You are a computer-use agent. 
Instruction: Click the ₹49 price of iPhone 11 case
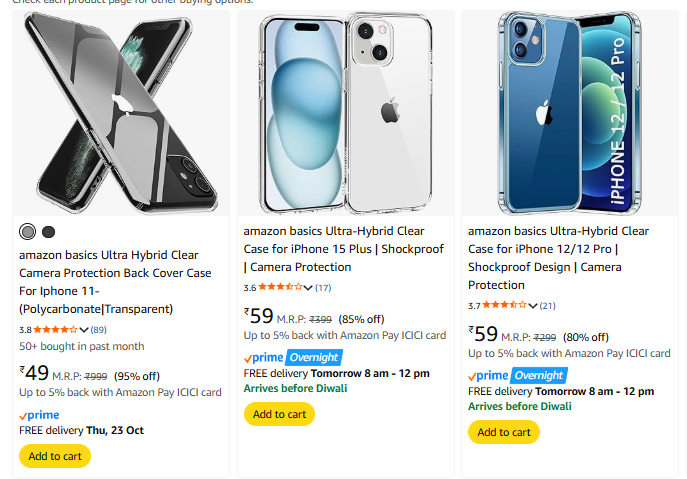pyautogui.click(x=35, y=373)
